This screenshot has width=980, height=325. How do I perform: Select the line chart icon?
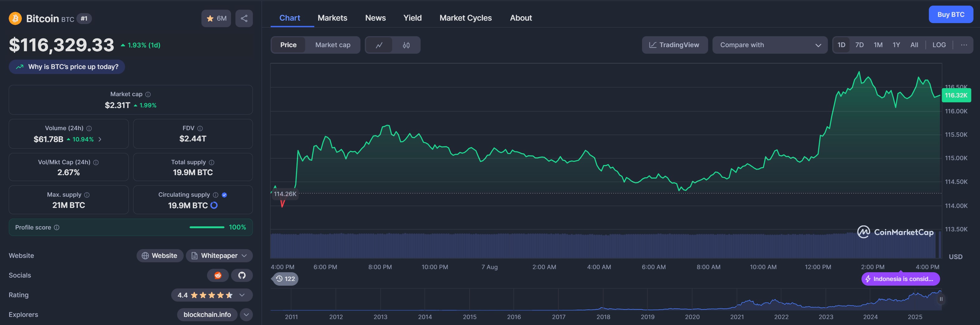pos(380,45)
